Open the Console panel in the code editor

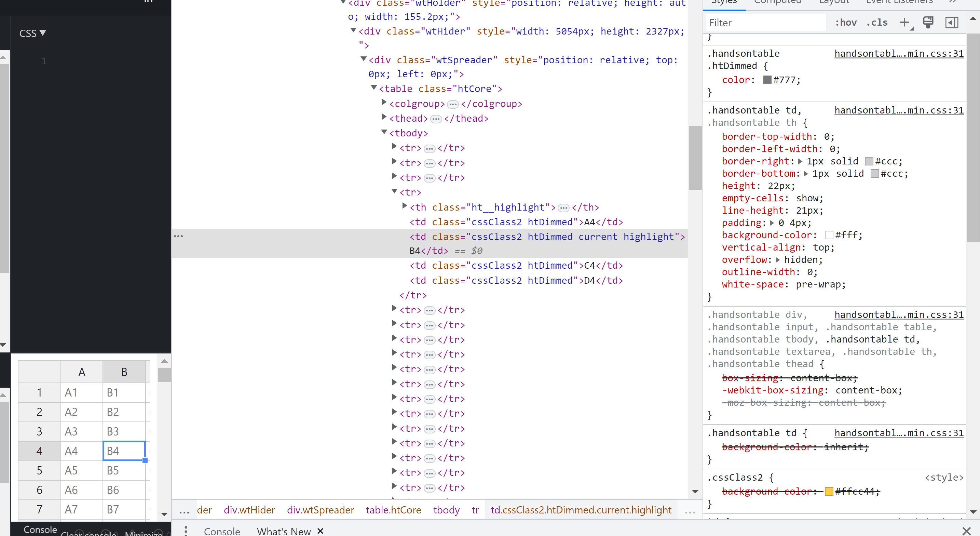point(40,530)
